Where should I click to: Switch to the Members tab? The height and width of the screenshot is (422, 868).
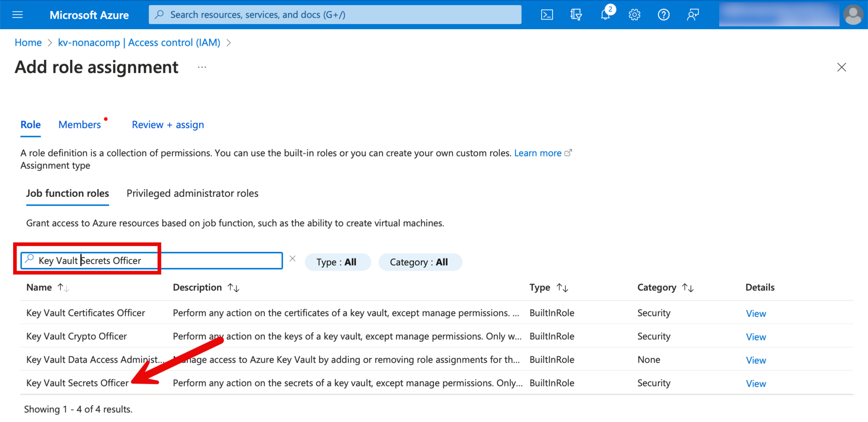[80, 125]
